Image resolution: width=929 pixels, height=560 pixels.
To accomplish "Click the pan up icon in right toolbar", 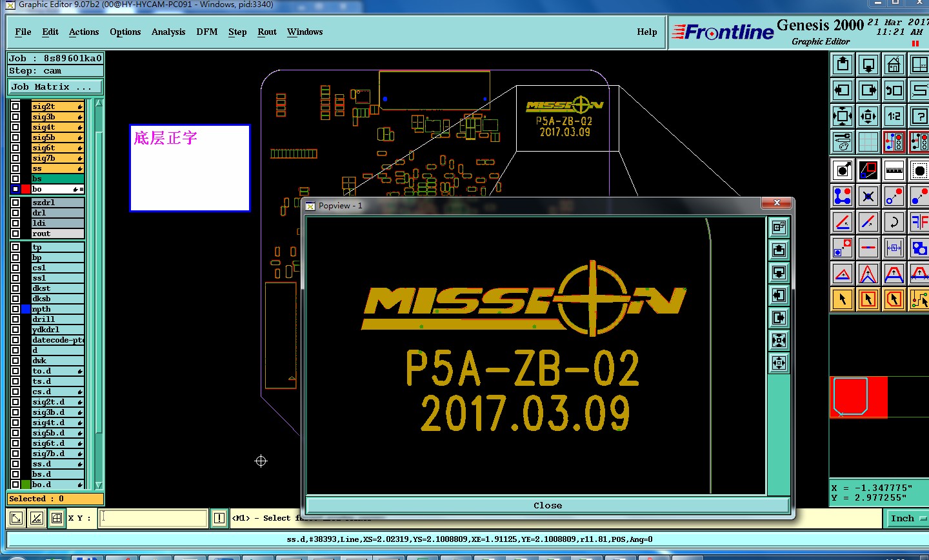I will click(843, 65).
